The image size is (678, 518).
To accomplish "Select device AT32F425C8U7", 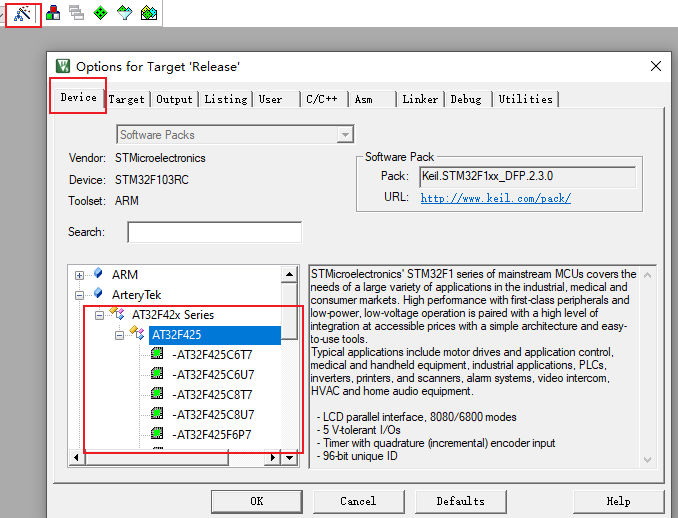I will coord(213,415).
